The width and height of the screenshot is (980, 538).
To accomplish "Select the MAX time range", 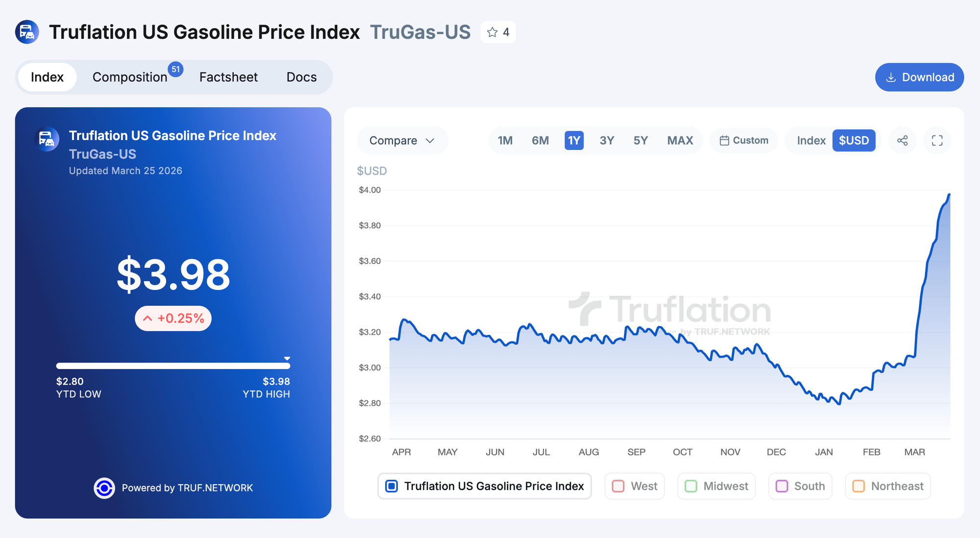I will tap(680, 141).
